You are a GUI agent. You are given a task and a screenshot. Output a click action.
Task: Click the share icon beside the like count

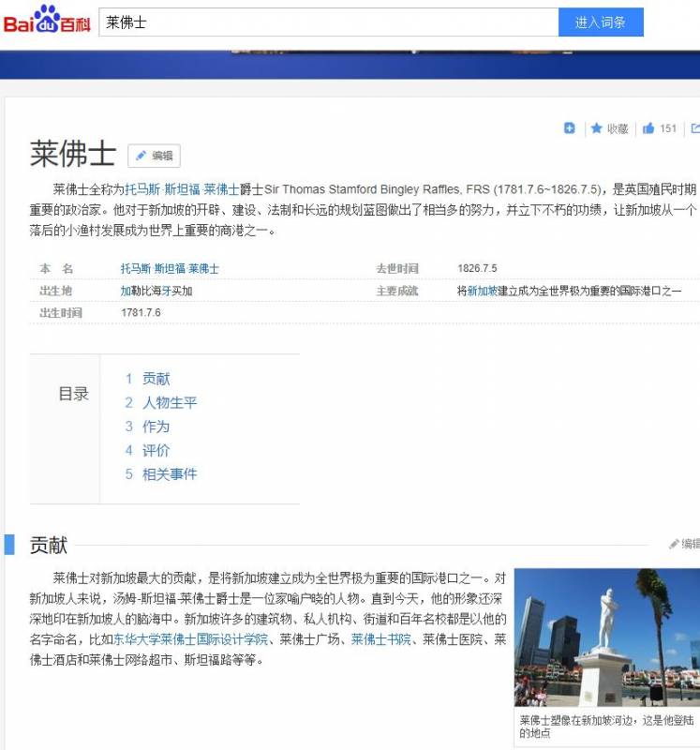[x=694, y=128]
